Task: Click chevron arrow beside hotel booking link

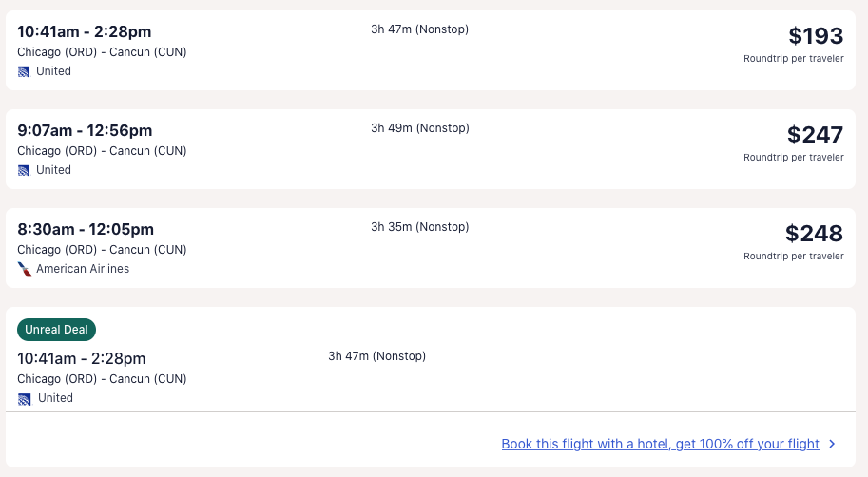Action: 832,444
